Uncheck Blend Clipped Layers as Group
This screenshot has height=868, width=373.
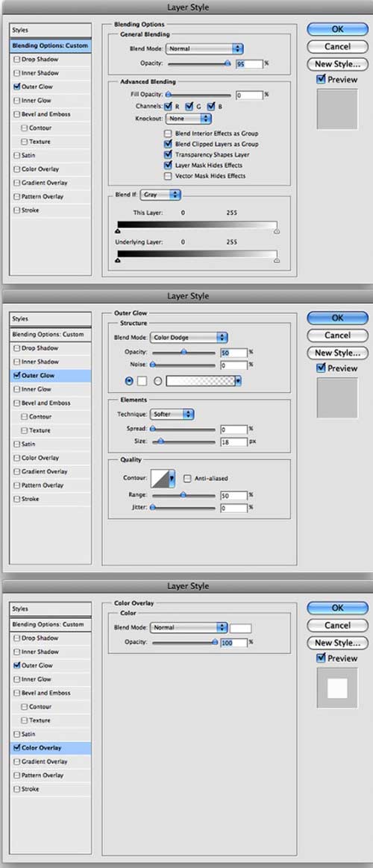tap(168, 144)
